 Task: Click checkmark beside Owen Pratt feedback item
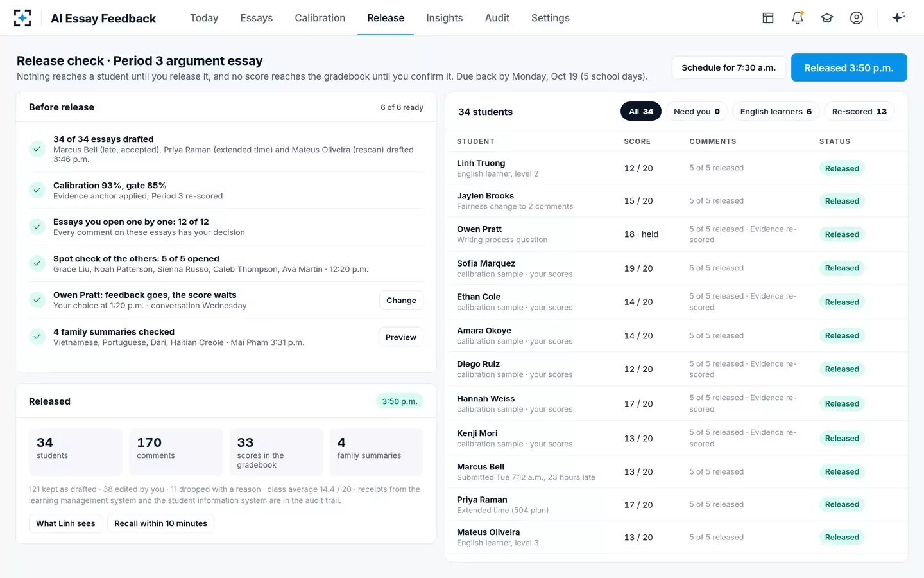point(37,300)
